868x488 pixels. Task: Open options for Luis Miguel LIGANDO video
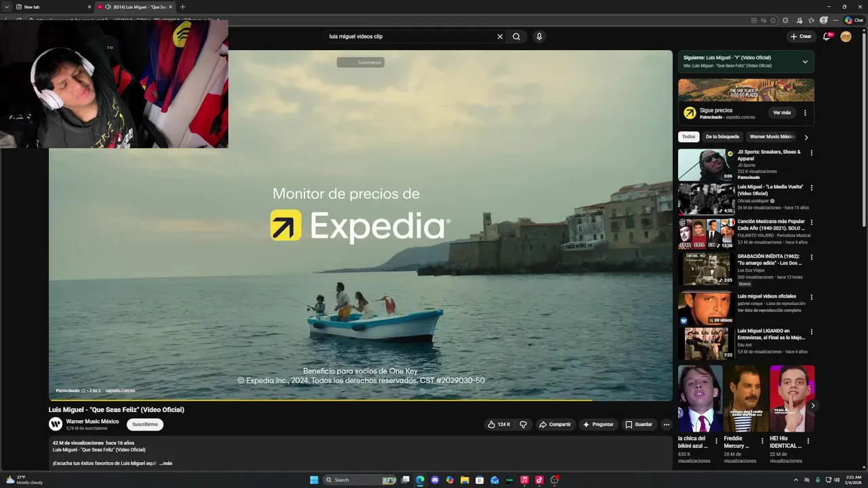click(811, 331)
